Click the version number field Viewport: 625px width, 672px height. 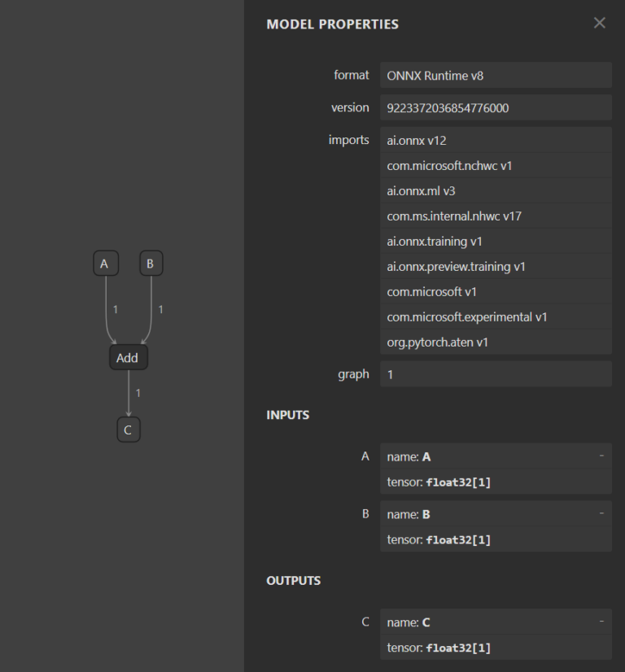[x=495, y=107]
